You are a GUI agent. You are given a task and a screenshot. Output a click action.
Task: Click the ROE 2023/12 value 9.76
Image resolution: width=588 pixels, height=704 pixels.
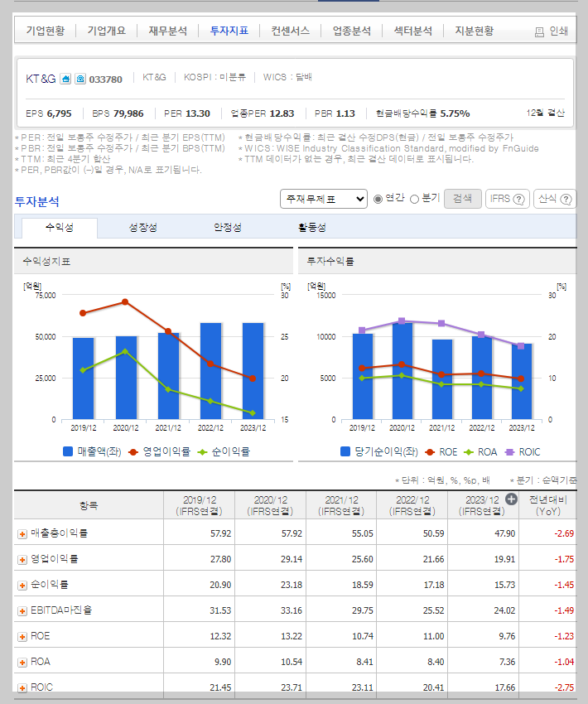point(507,636)
